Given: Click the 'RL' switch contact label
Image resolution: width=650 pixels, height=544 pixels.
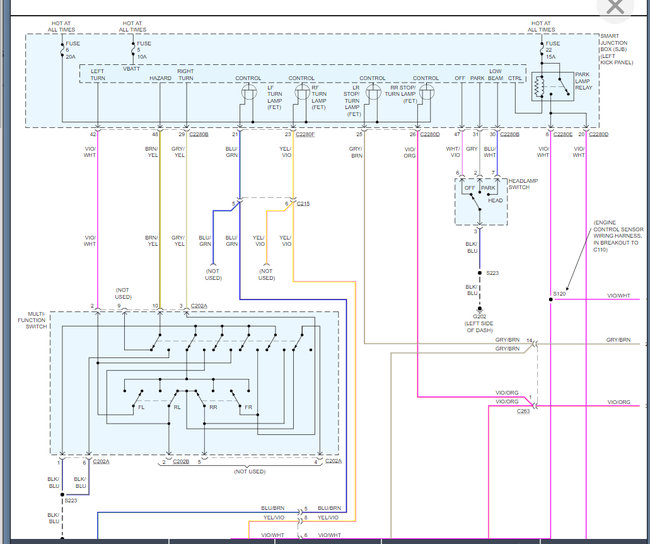Looking at the screenshot, I should pyautogui.click(x=177, y=407).
